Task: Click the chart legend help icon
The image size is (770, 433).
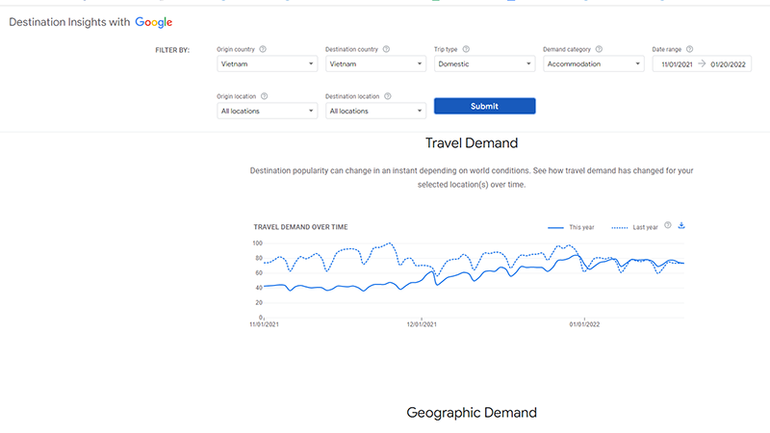Action: coord(668,226)
